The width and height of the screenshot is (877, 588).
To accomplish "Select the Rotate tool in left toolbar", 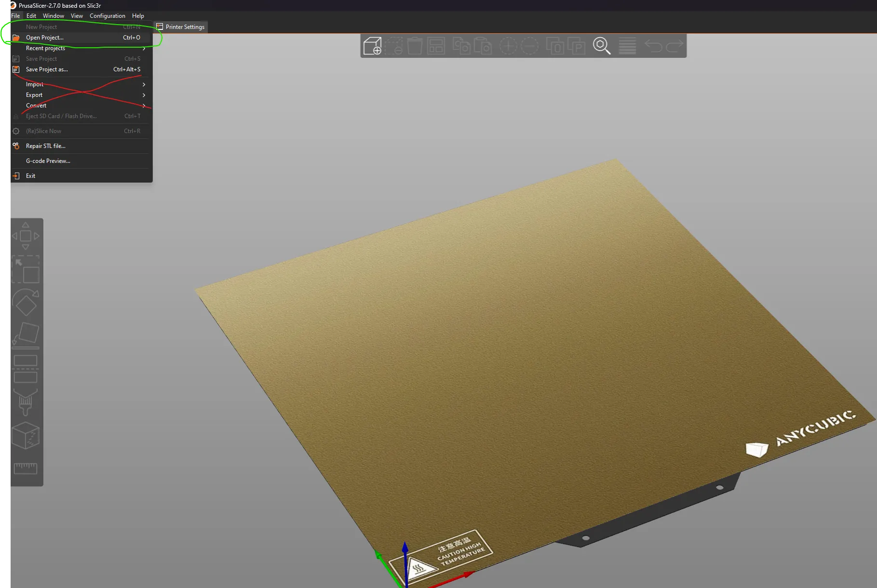I will coord(26,302).
